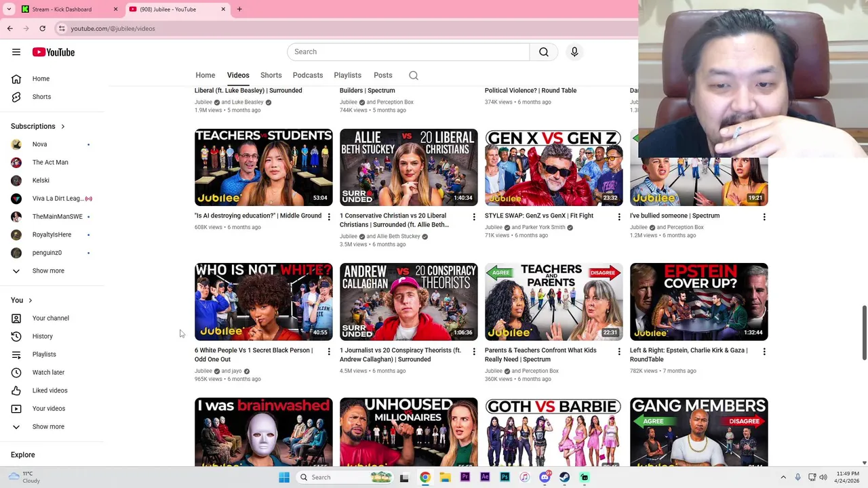Viewport: 868px width, 488px height.
Task: Switch to Stream - Kick Dashboard tab
Action: (x=68, y=9)
